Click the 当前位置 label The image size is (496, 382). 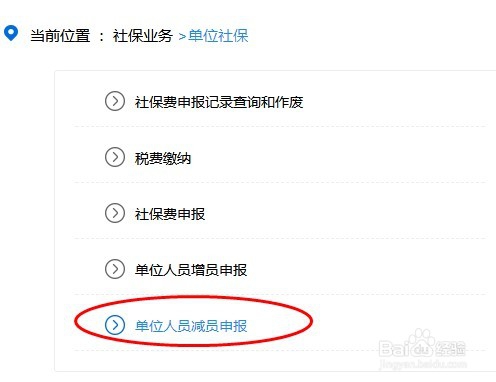[x=60, y=36]
